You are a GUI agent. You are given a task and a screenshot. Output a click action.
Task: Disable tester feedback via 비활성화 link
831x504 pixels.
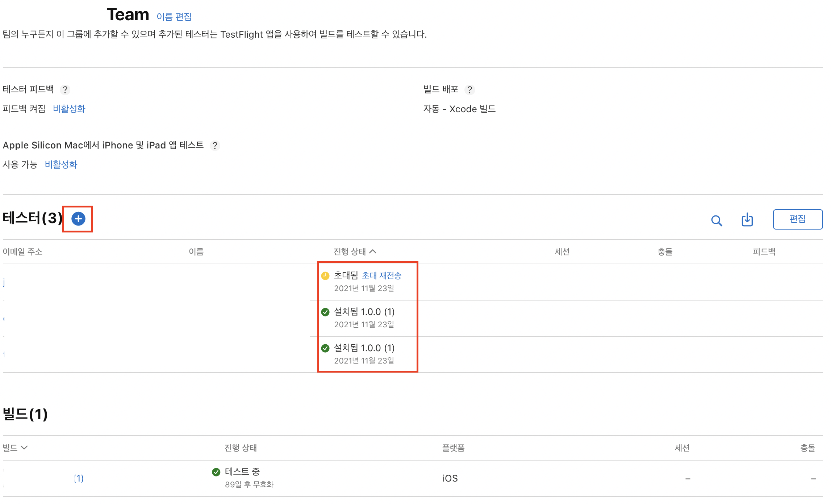[x=69, y=109]
